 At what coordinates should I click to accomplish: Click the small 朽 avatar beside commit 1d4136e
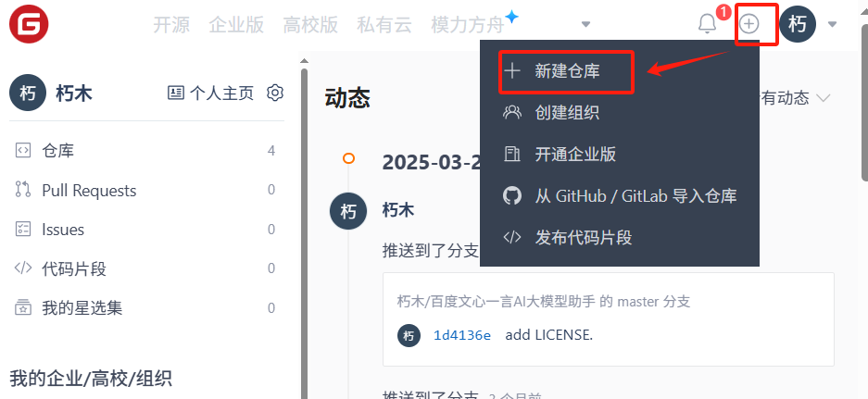tap(409, 335)
